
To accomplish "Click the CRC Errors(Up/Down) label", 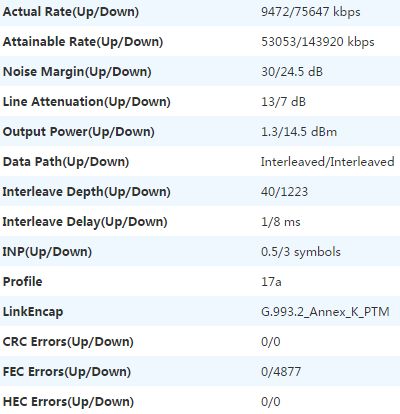I will 68,342.
